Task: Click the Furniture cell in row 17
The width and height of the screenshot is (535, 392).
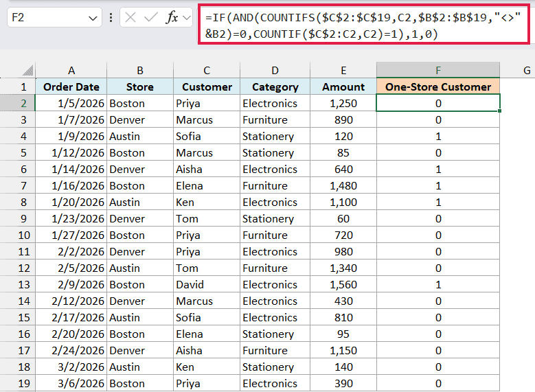Action: pyautogui.click(x=275, y=350)
